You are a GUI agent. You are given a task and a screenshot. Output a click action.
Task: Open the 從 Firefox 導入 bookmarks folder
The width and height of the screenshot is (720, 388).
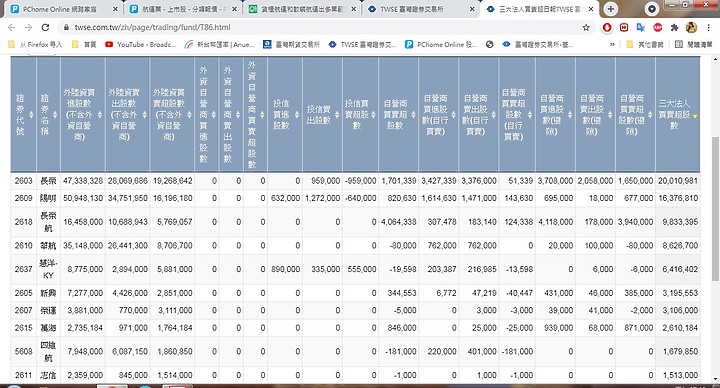(35, 45)
